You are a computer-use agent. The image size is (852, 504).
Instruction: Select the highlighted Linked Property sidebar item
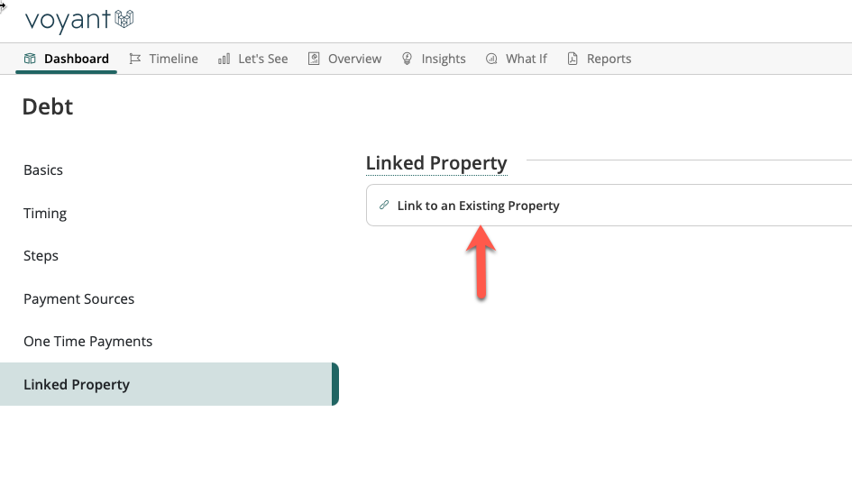(x=77, y=385)
